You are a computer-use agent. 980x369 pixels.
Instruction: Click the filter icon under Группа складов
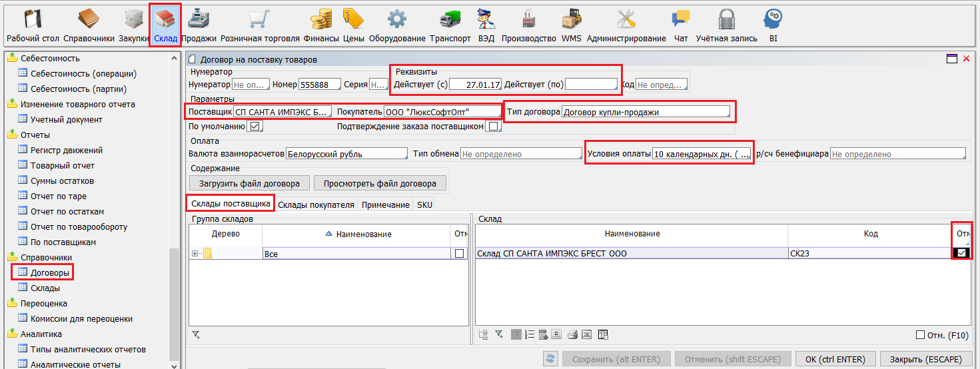pos(195,334)
